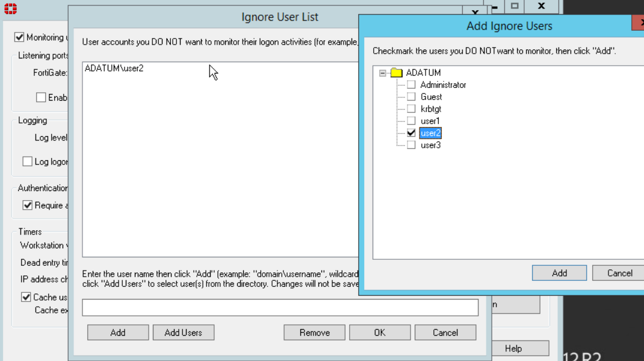644x361 pixels.
Task: Uncheck the user2 checkbox
Action: tap(412, 133)
